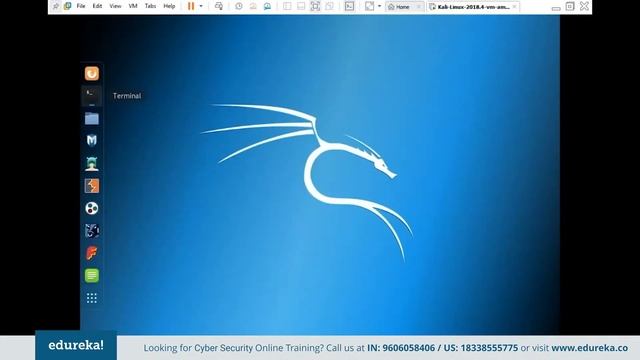Viewport: 640px width, 360px height.
Task: Open the VMware View menu
Action: (x=115, y=6)
